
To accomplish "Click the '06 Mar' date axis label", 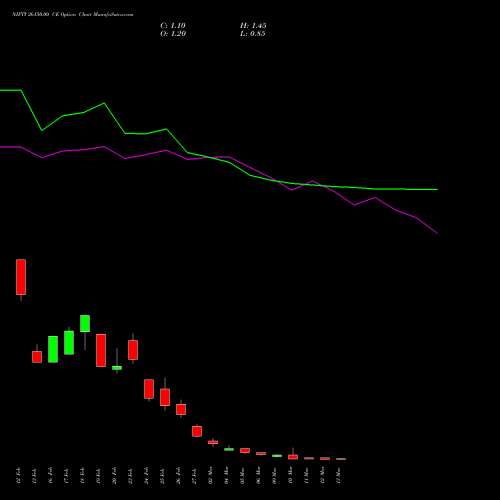I will tap(259, 476).
